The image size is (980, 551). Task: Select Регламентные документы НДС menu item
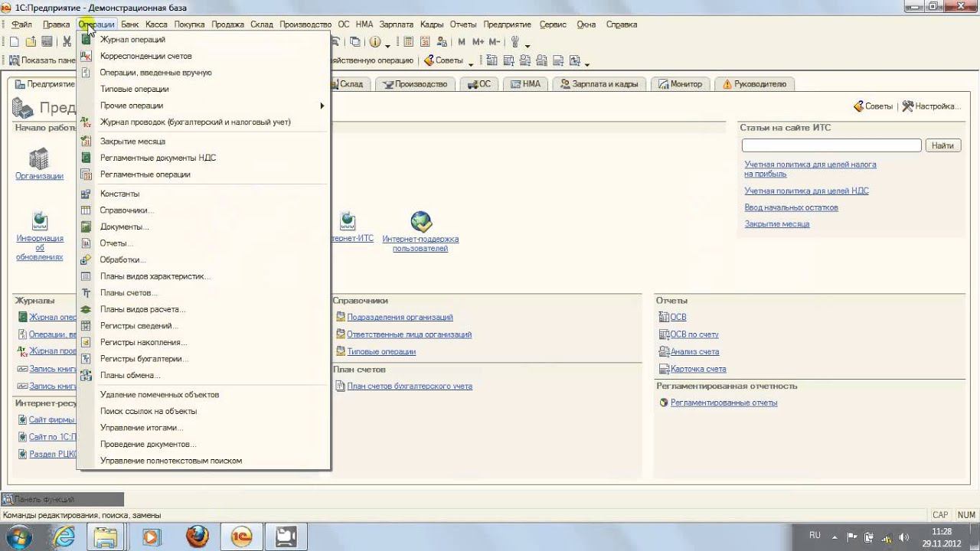click(204, 158)
